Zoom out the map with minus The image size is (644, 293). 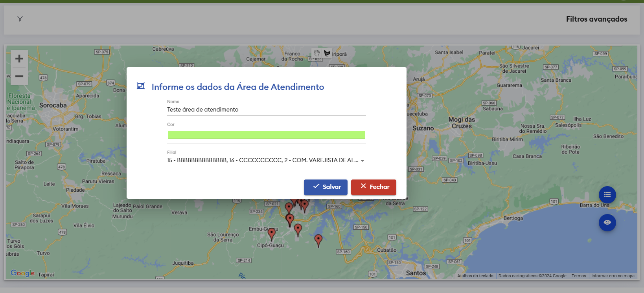[19, 76]
